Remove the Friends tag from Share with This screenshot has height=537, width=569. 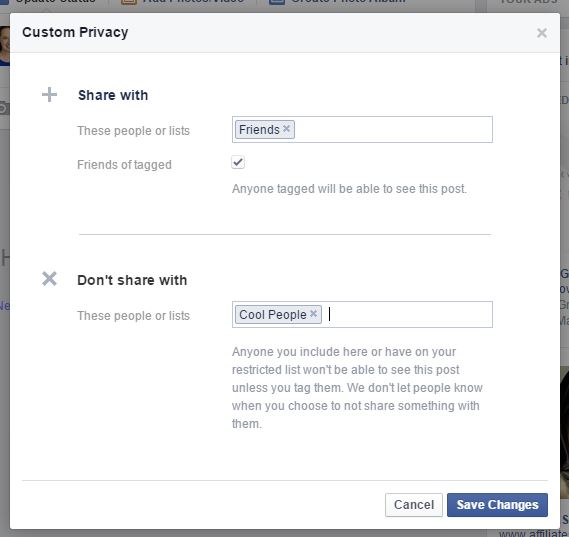click(x=286, y=128)
